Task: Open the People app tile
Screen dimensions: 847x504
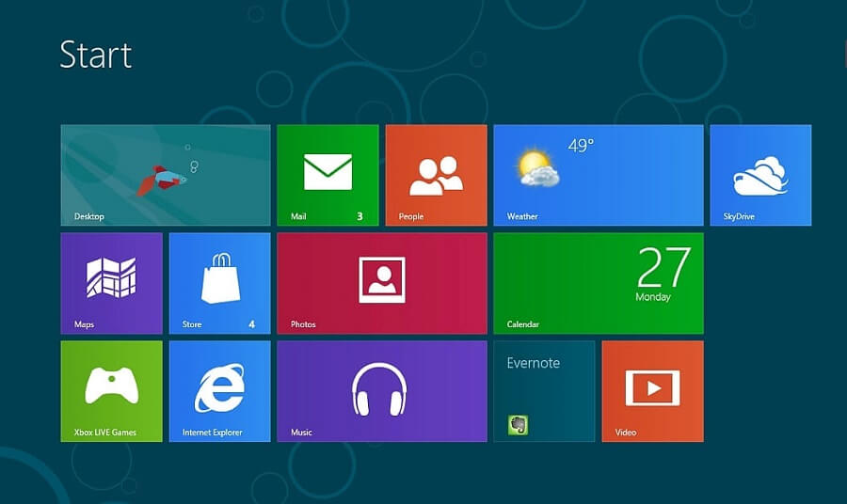Action: [x=436, y=175]
